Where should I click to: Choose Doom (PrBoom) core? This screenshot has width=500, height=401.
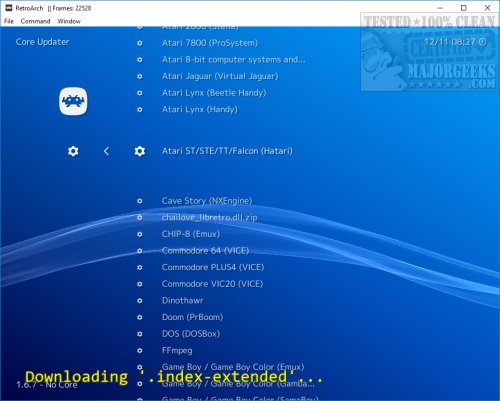click(192, 317)
